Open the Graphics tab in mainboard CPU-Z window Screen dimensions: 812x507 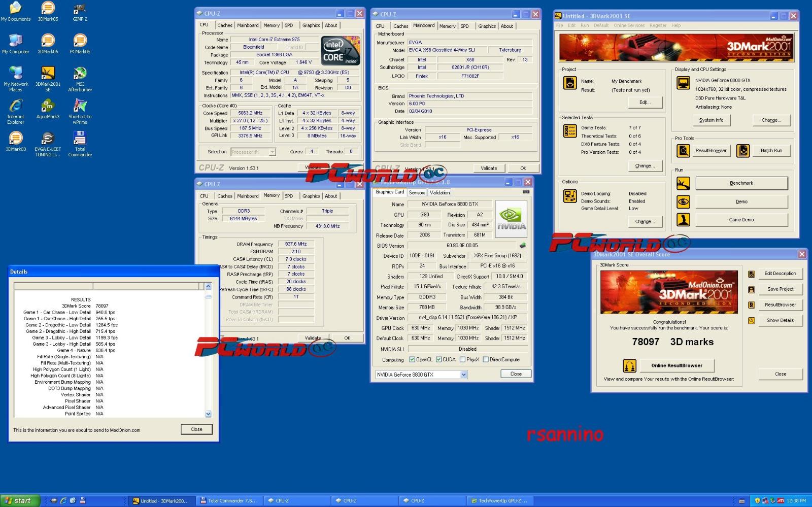(487, 26)
